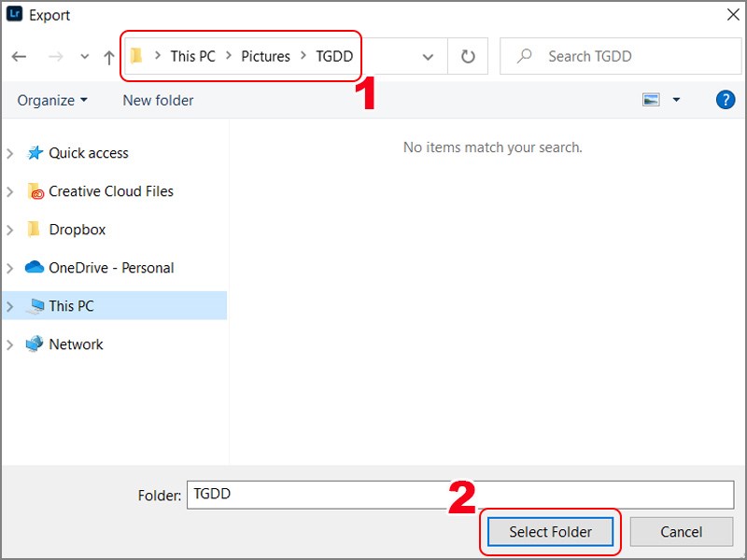Expand the Quick access tree node

pos(10,153)
